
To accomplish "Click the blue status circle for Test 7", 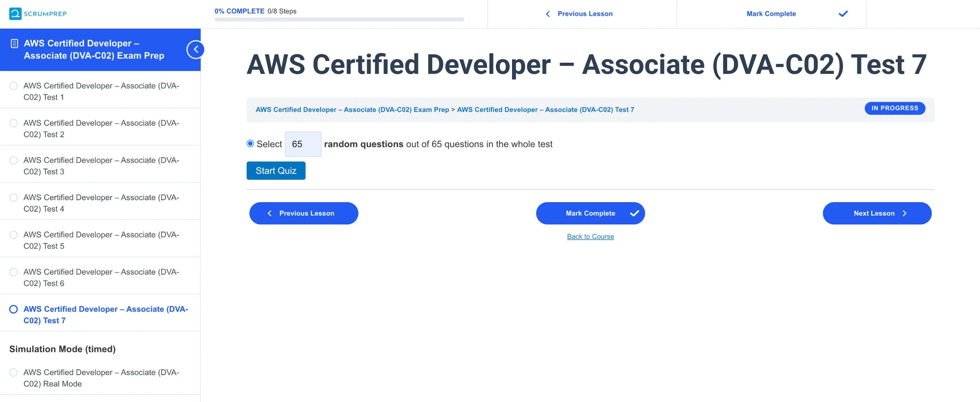I will [13, 309].
